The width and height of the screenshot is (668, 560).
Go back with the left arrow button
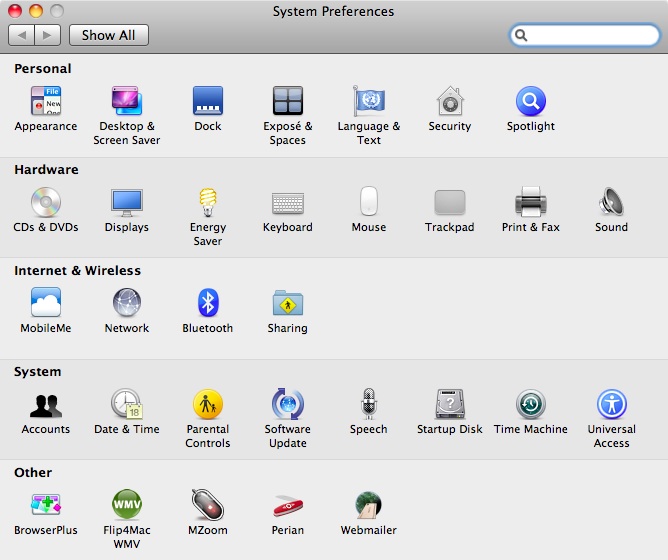[21, 35]
